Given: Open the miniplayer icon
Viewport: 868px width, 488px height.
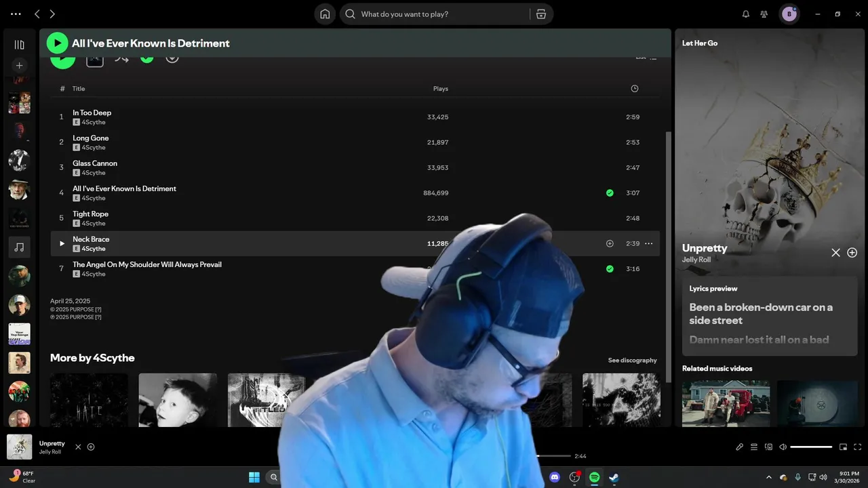Looking at the screenshot, I should click(x=843, y=447).
